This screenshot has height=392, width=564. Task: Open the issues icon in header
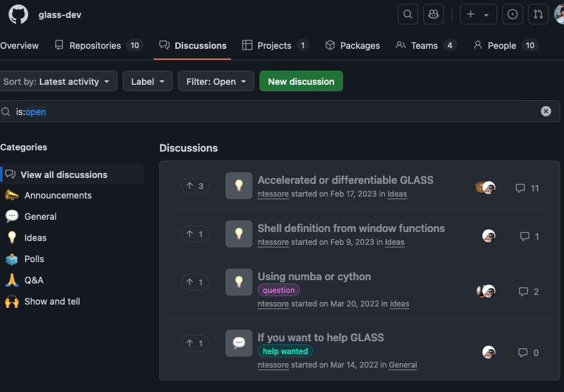[x=512, y=14]
